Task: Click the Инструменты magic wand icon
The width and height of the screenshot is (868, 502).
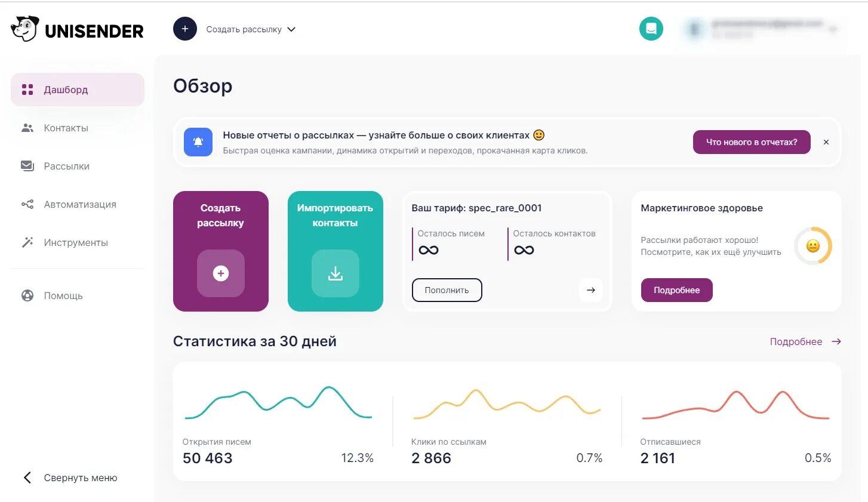Action: pos(27,242)
